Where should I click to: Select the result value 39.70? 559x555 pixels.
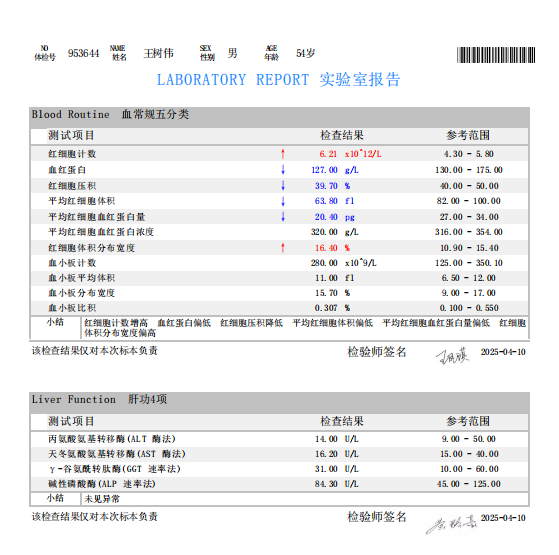pos(326,186)
